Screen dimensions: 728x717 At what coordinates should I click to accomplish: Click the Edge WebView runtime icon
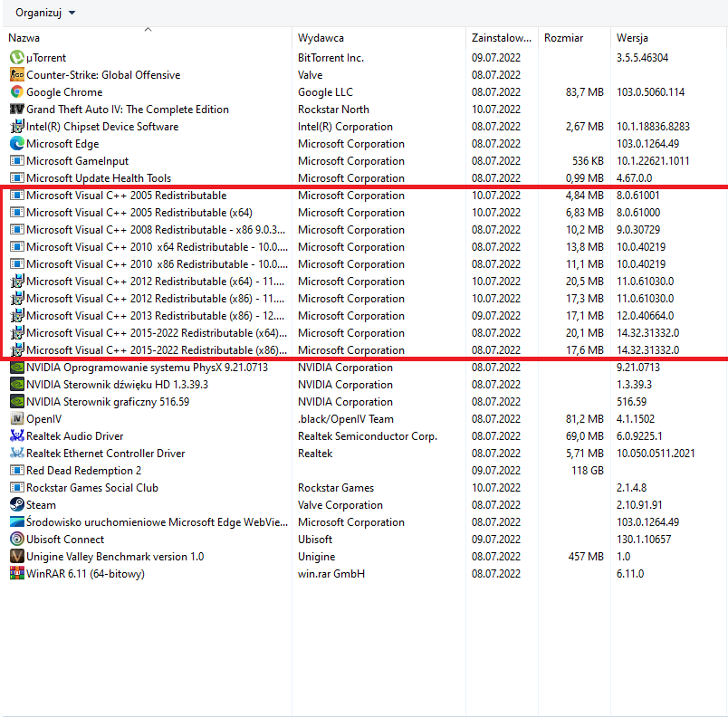17,521
